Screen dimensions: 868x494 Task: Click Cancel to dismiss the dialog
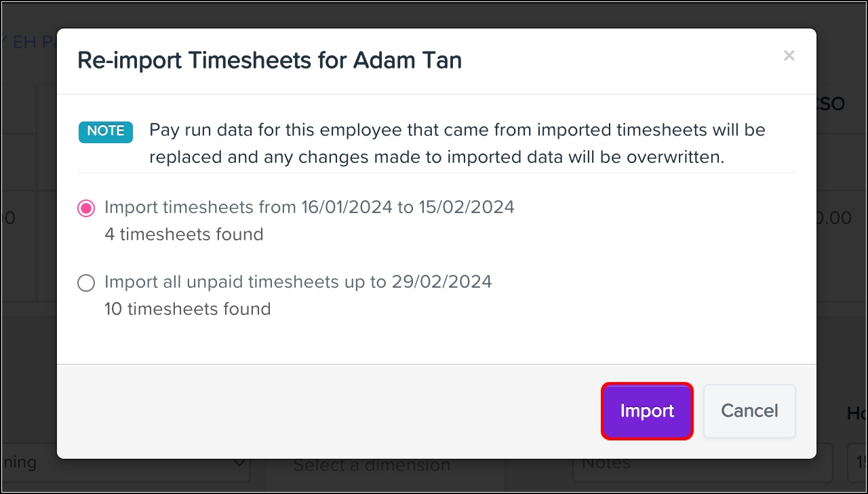[749, 411]
